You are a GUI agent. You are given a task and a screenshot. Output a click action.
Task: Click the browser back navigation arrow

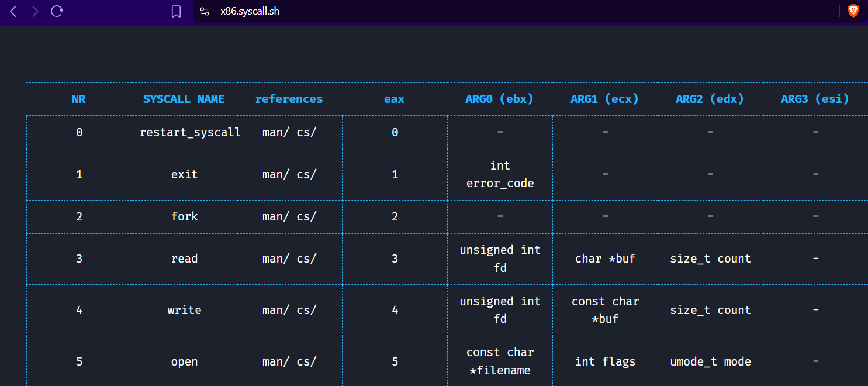(13, 11)
